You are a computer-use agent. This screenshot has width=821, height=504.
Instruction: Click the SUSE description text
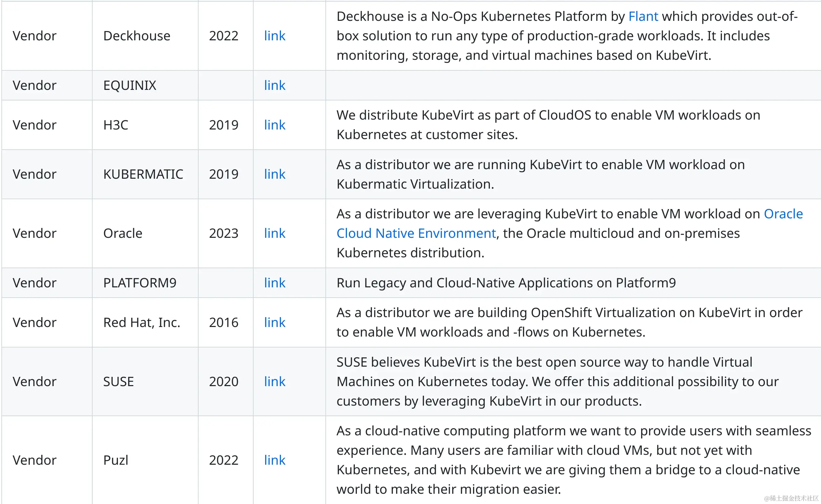pos(557,382)
